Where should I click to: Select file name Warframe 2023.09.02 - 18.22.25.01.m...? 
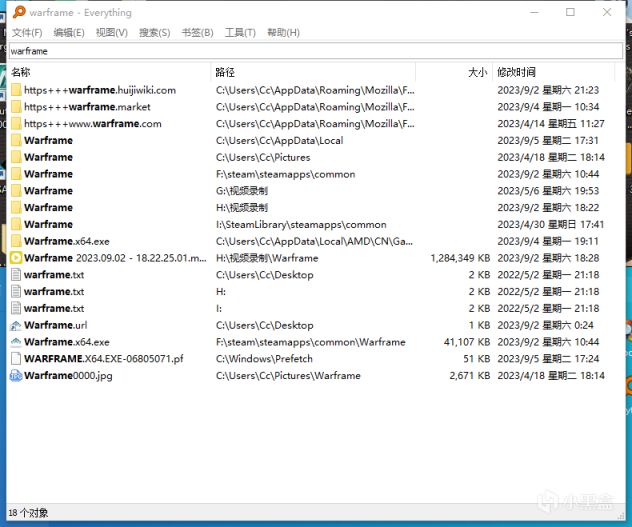[115, 258]
